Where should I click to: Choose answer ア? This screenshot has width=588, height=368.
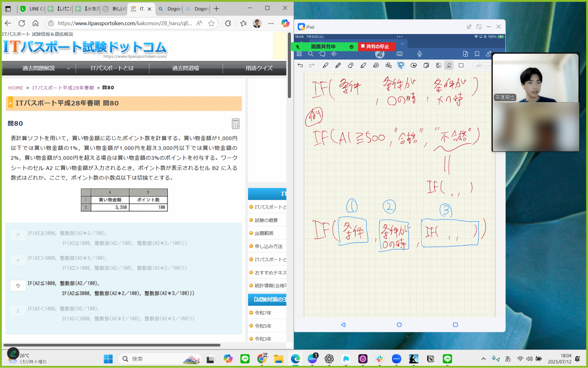point(18,235)
